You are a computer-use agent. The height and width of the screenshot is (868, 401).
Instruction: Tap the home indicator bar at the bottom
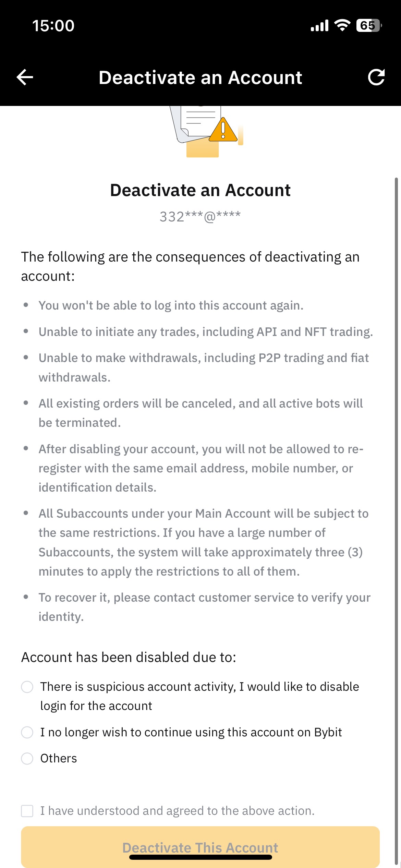click(200, 857)
